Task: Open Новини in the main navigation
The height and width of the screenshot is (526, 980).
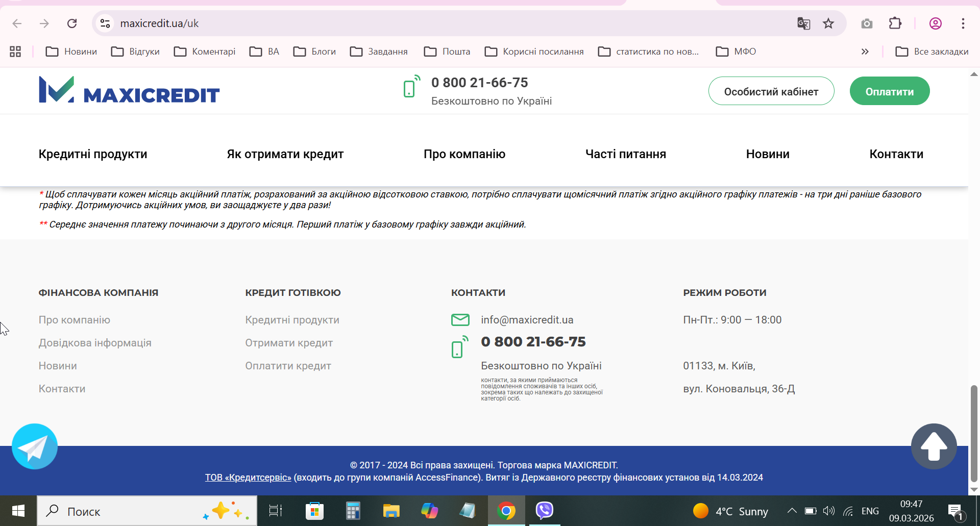Action: [768, 154]
